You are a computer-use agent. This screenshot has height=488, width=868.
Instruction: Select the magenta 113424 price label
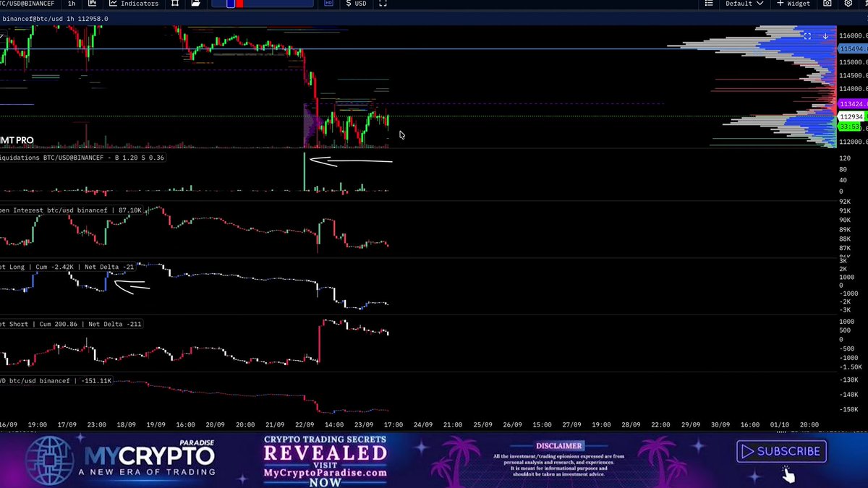pyautogui.click(x=853, y=104)
